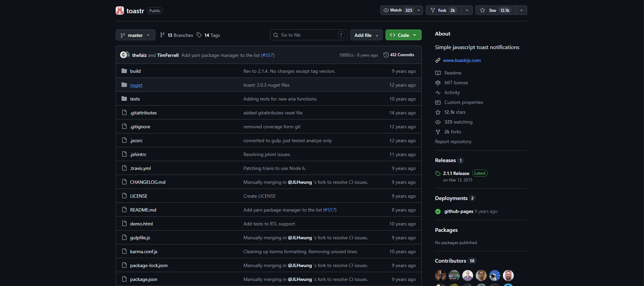Open the thefaiz author link
Image resolution: width=644 pixels, height=286 pixels.
coord(139,55)
